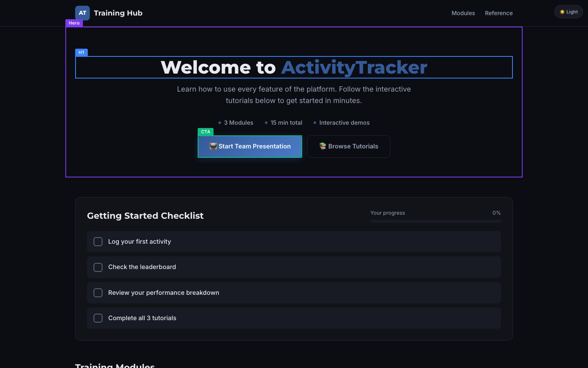The width and height of the screenshot is (588, 368).
Task: Click the 'Complete all 3 tutorials' label
Action: [x=142, y=318]
